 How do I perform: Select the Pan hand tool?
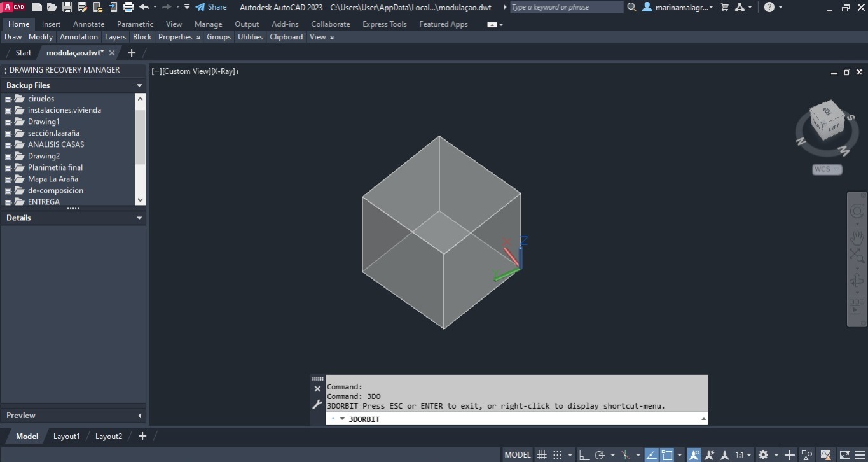pyautogui.click(x=857, y=237)
